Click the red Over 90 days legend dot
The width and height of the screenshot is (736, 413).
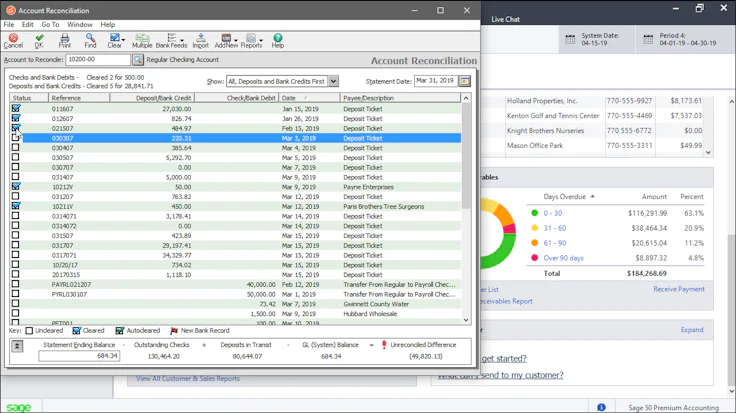point(534,258)
